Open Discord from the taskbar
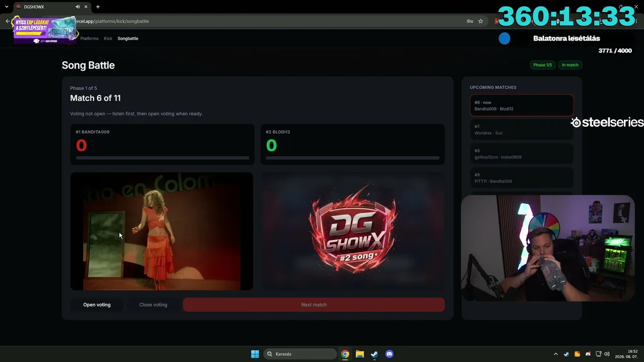Image resolution: width=644 pixels, height=362 pixels. pyautogui.click(x=389, y=354)
